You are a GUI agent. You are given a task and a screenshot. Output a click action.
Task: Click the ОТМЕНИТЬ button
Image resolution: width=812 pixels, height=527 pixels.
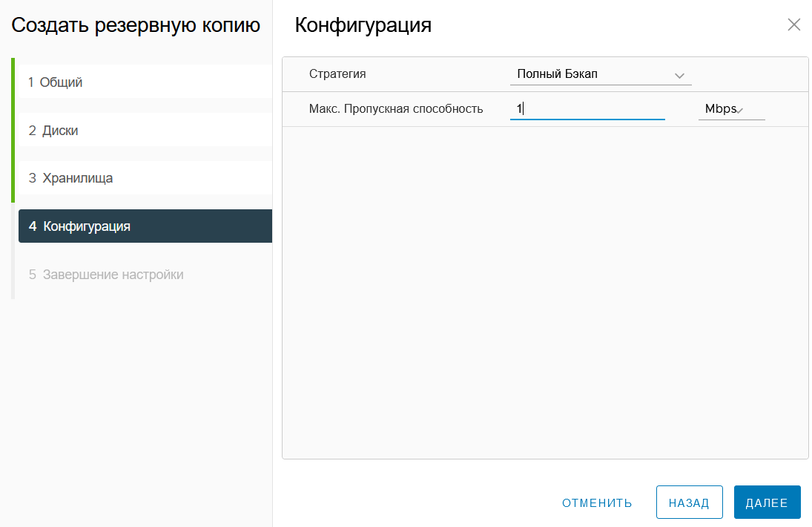click(597, 503)
